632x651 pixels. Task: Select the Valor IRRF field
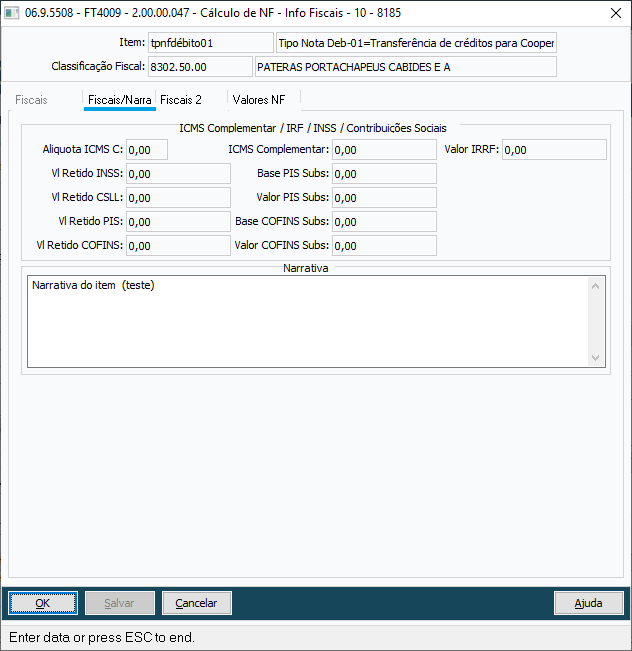click(554, 149)
